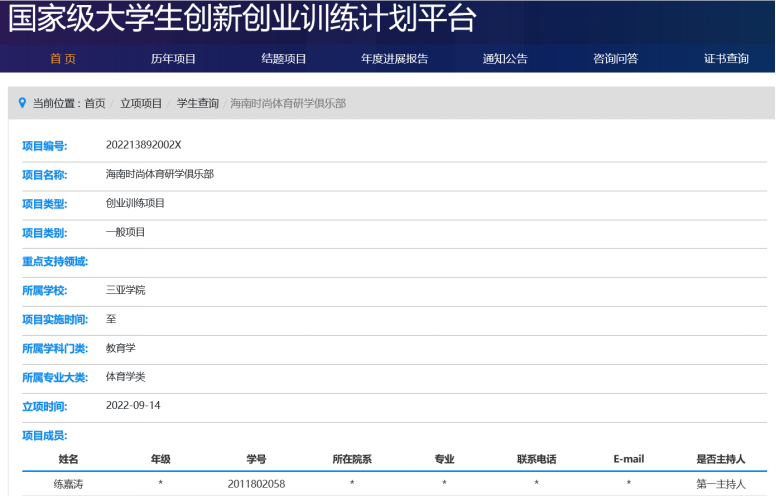Click the breadcrumb text 海南时尚体育研学俱乐部

pyautogui.click(x=288, y=103)
